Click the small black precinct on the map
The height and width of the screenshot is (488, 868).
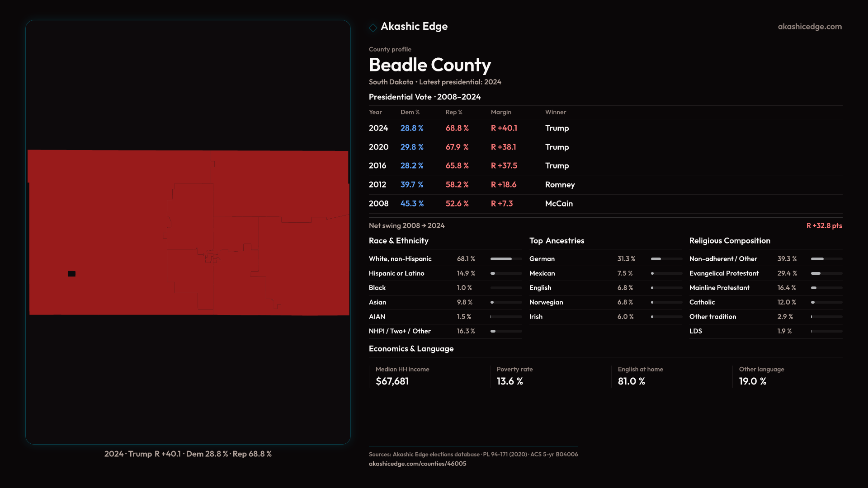pyautogui.click(x=71, y=274)
